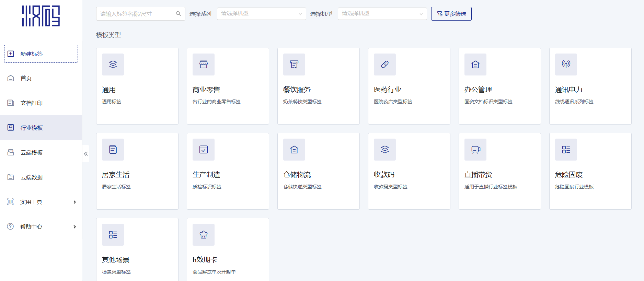This screenshot has height=281, width=644.
Task: Open the 餐饮服务 template title
Action: point(297,90)
